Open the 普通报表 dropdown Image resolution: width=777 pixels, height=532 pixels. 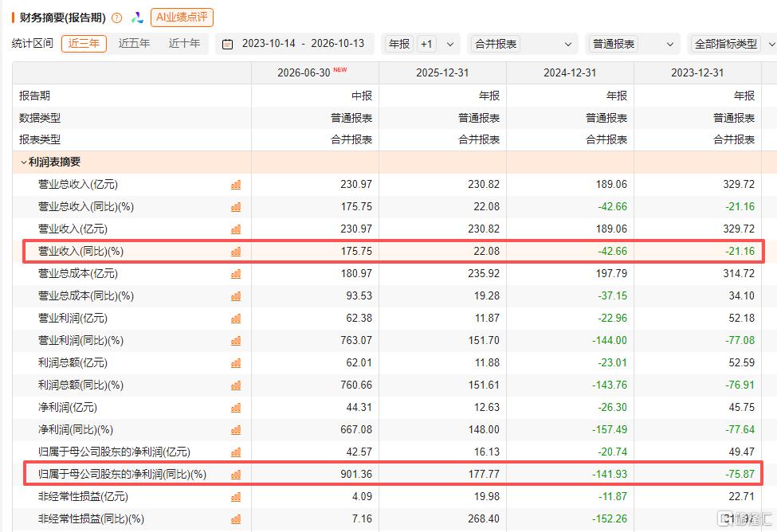coord(632,44)
